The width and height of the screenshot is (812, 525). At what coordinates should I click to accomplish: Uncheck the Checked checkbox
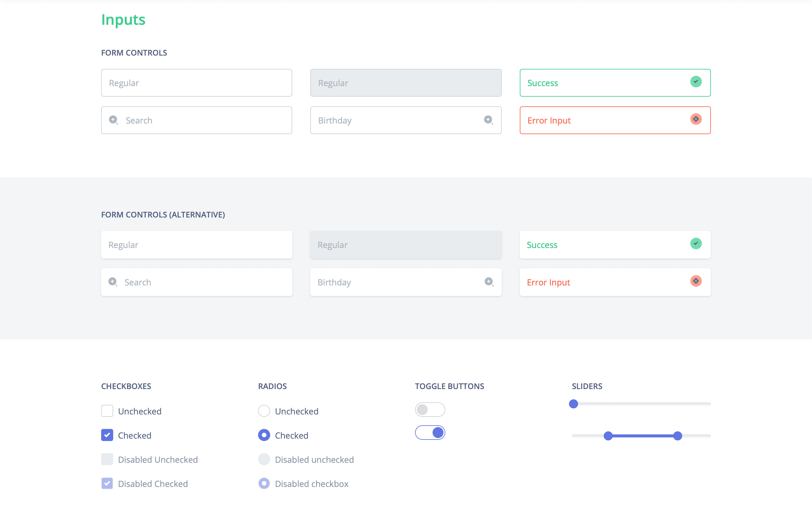tap(107, 435)
